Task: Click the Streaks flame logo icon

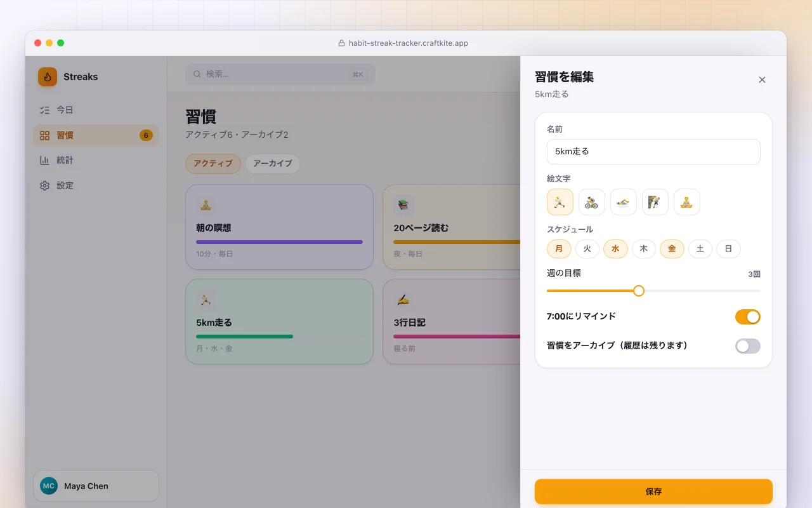Action: 48,77
